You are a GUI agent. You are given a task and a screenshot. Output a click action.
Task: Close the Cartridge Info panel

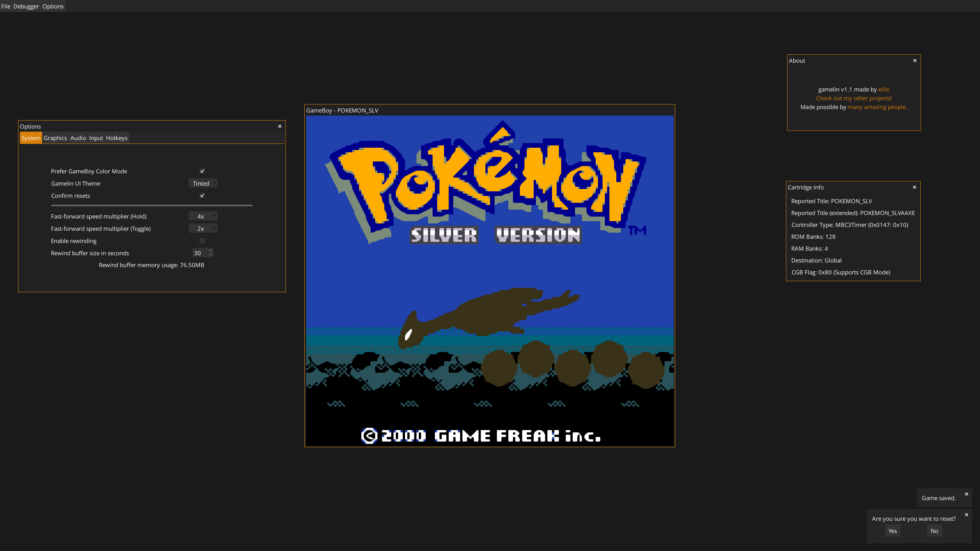click(x=915, y=187)
